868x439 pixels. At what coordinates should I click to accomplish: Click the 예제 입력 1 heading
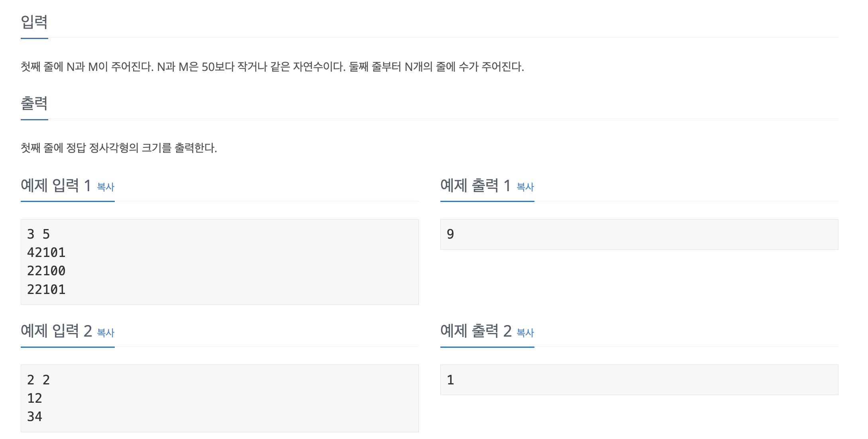pos(56,186)
